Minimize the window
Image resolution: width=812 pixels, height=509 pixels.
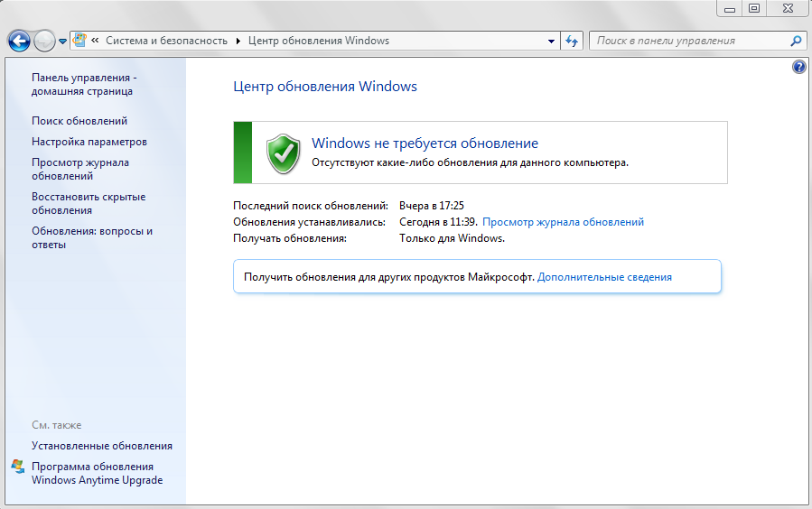[730, 9]
